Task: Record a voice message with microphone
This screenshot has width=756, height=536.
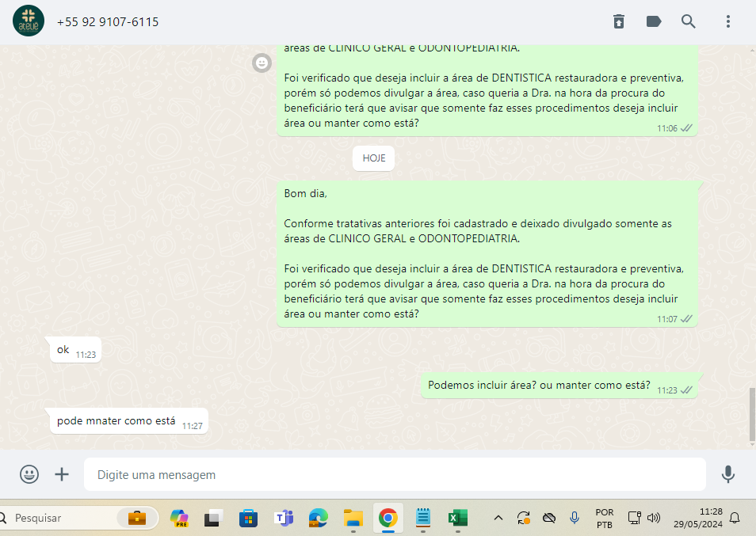Action: coord(728,474)
